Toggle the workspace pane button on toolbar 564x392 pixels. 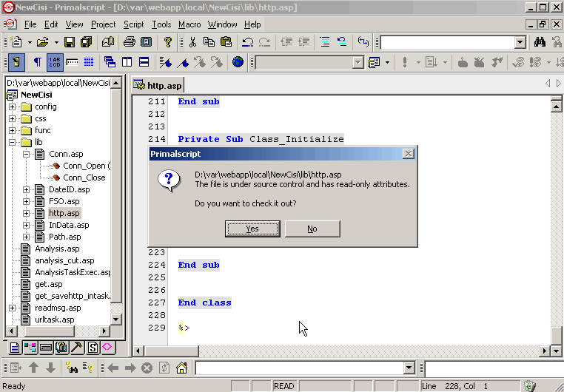click(x=16, y=62)
